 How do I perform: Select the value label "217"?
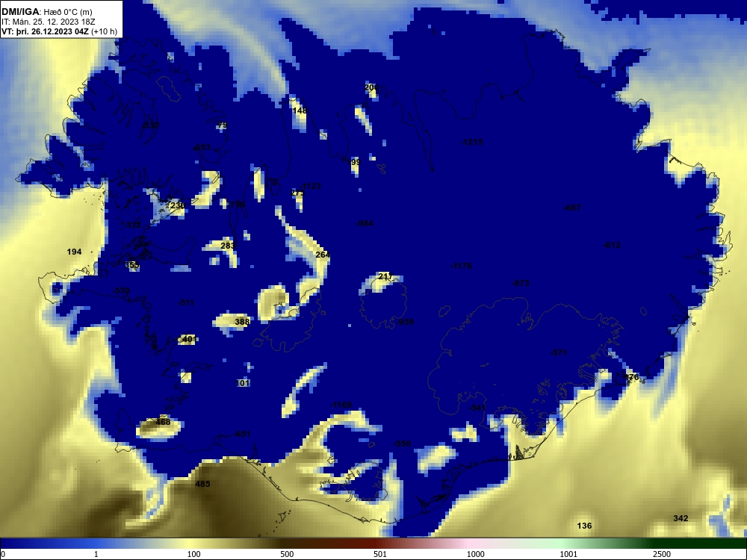(385, 276)
